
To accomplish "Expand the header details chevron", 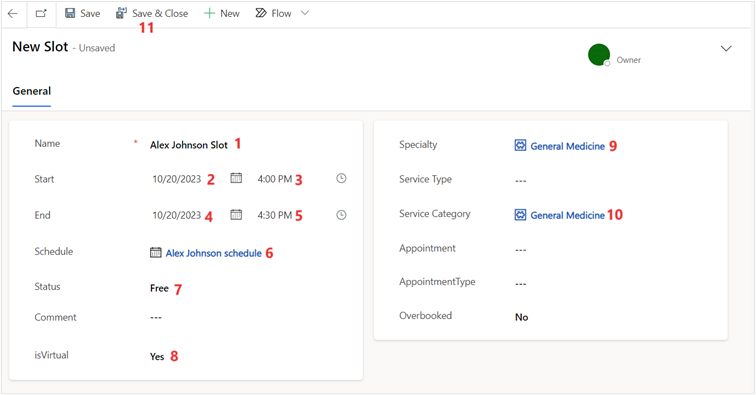I will point(726,49).
